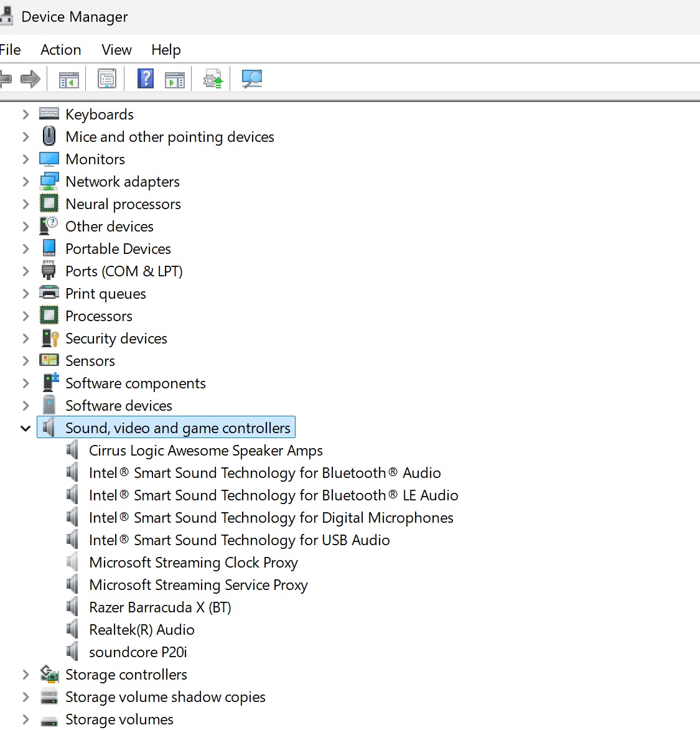Image resolution: width=700 pixels, height=730 pixels.
Task: Select Intel Smart Sound for Bluetooth LE Audio
Action: pyautogui.click(x=274, y=495)
